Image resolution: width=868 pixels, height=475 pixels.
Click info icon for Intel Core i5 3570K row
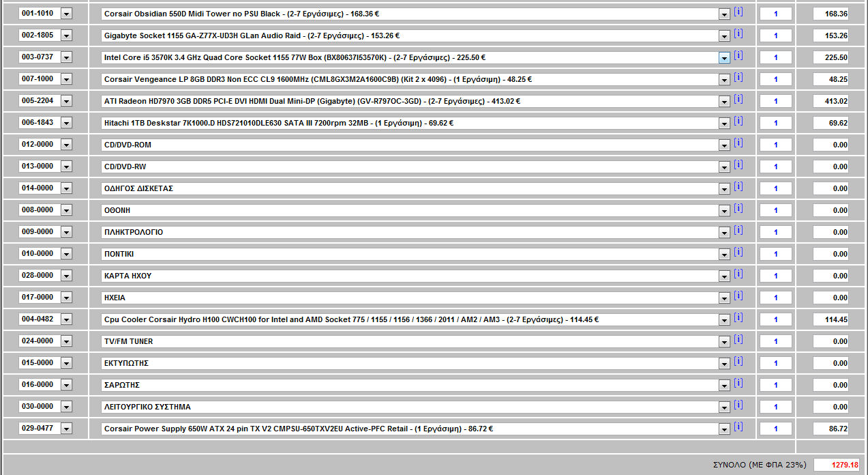738,55
